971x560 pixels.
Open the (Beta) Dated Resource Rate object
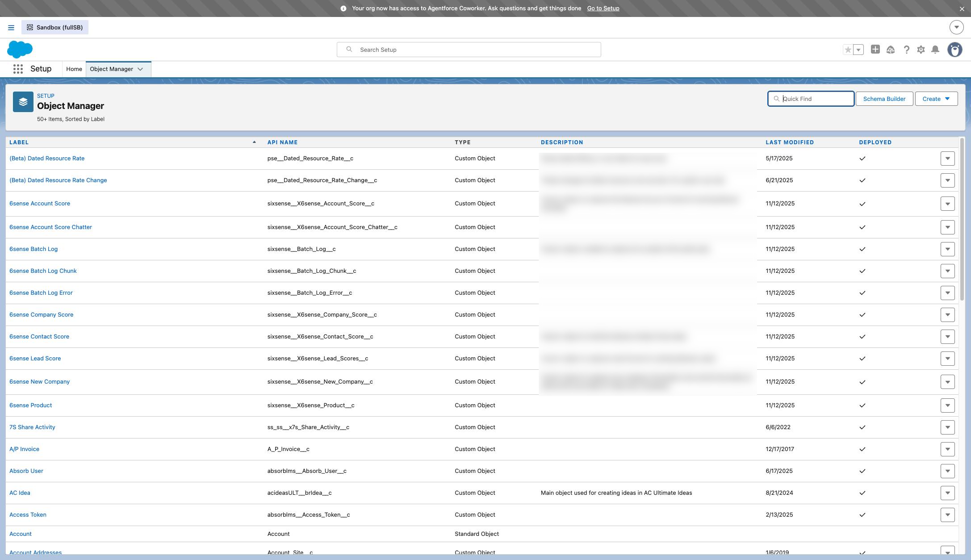tap(47, 159)
